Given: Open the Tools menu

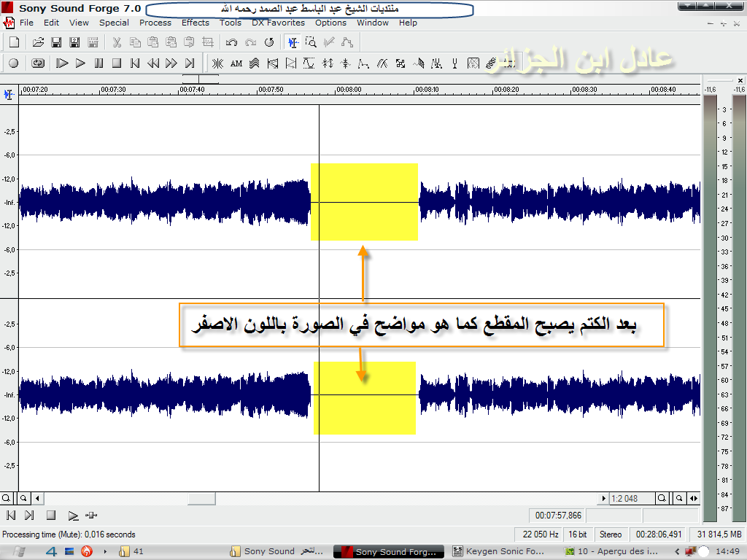Looking at the screenshot, I should 231,23.
